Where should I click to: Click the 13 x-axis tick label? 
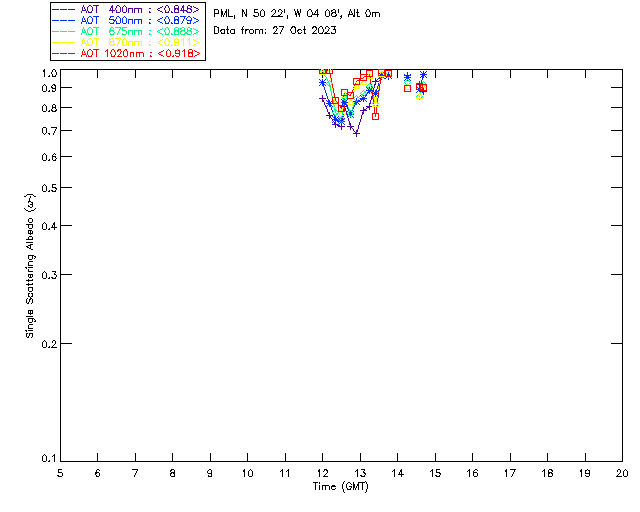coord(360,473)
